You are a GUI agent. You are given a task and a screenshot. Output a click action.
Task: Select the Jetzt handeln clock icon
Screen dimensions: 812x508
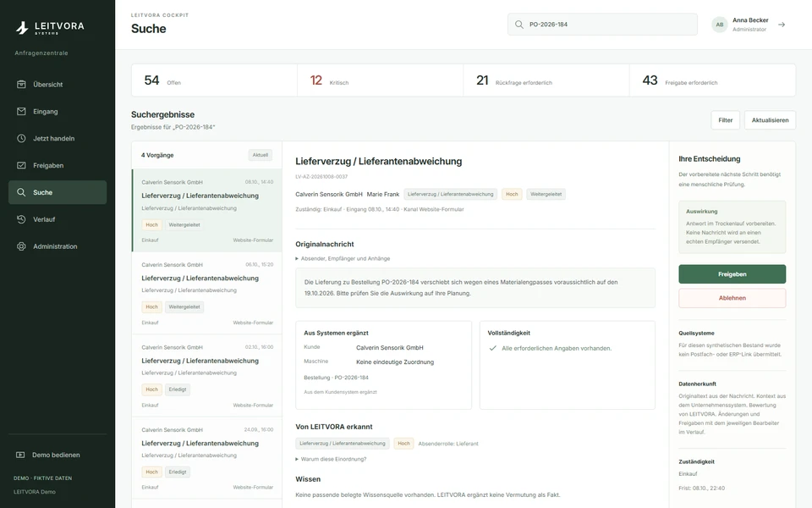pos(21,138)
